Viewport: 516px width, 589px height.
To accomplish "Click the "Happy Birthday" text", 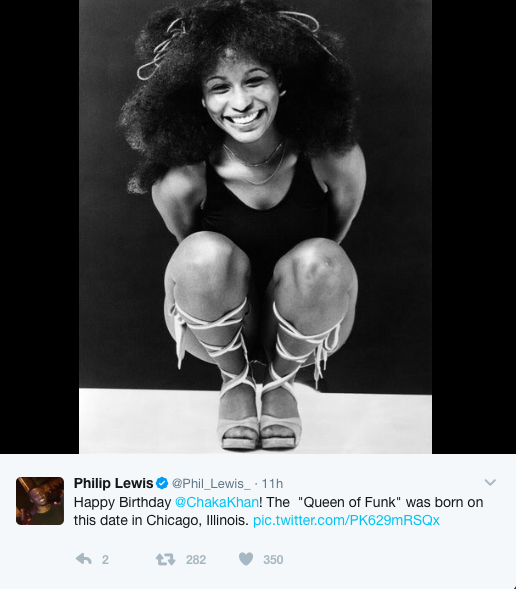I will [x=122, y=502].
